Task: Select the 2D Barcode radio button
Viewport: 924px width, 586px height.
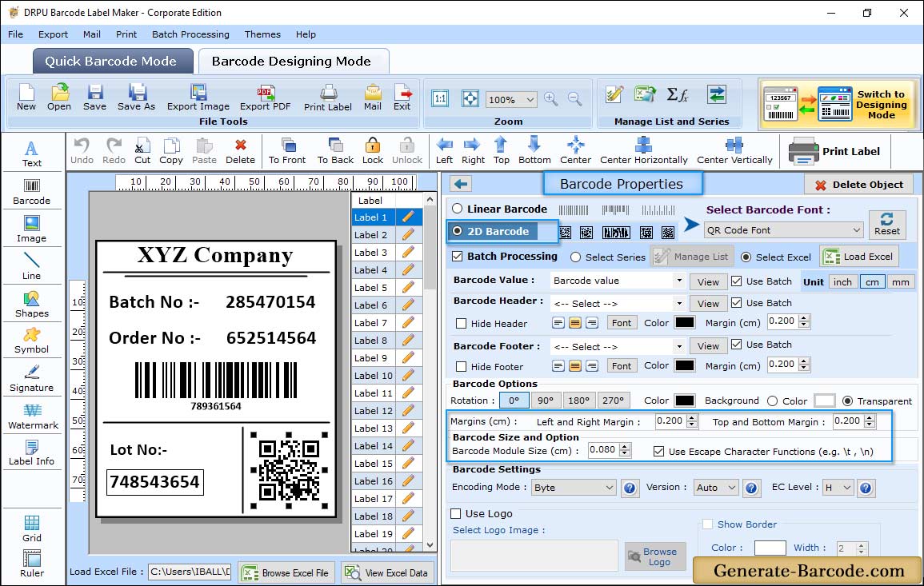Action: point(458,231)
